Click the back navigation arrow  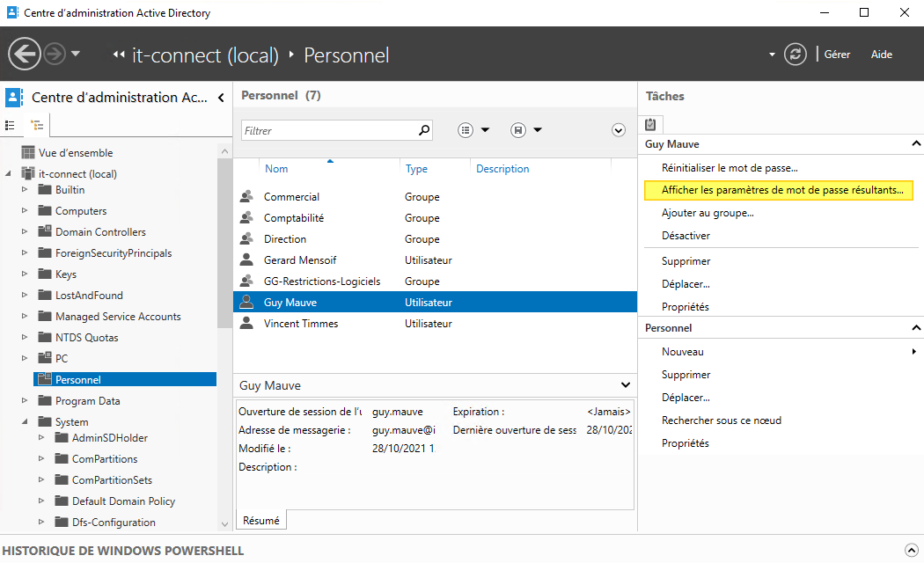click(x=24, y=54)
